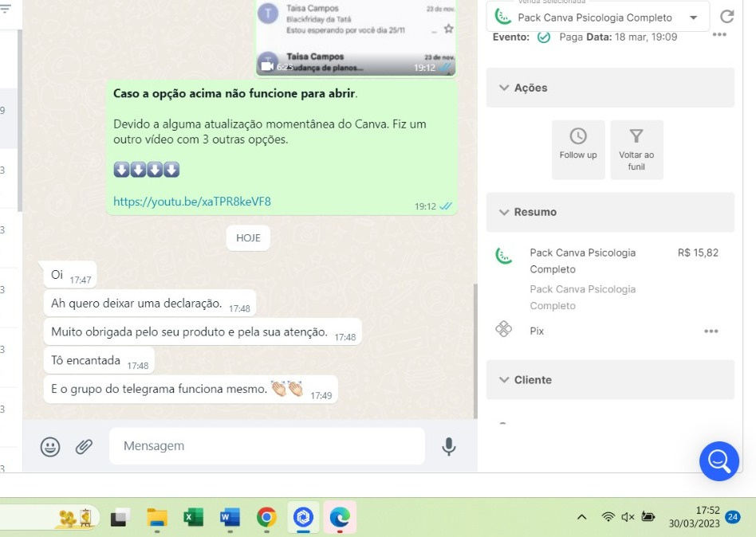
Task: Open the attachment paperclip menu
Action: 84,447
